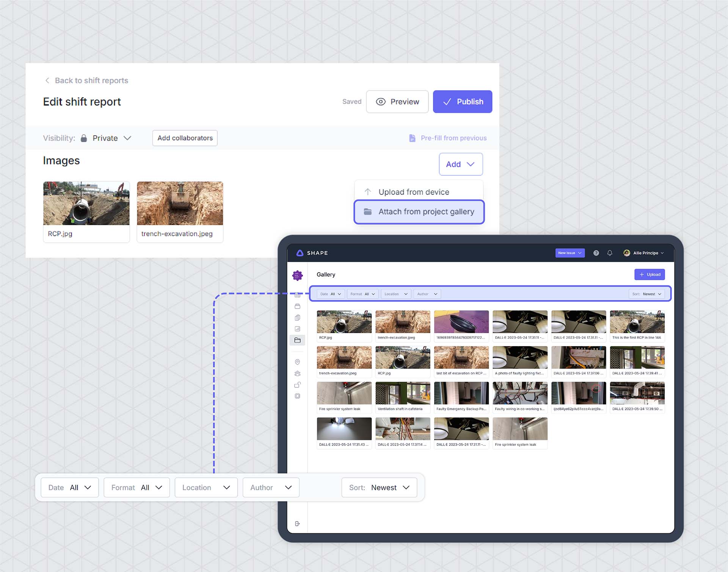Select the documents icon in the sidebar
Image resolution: width=728 pixels, height=572 pixels.
point(298,317)
